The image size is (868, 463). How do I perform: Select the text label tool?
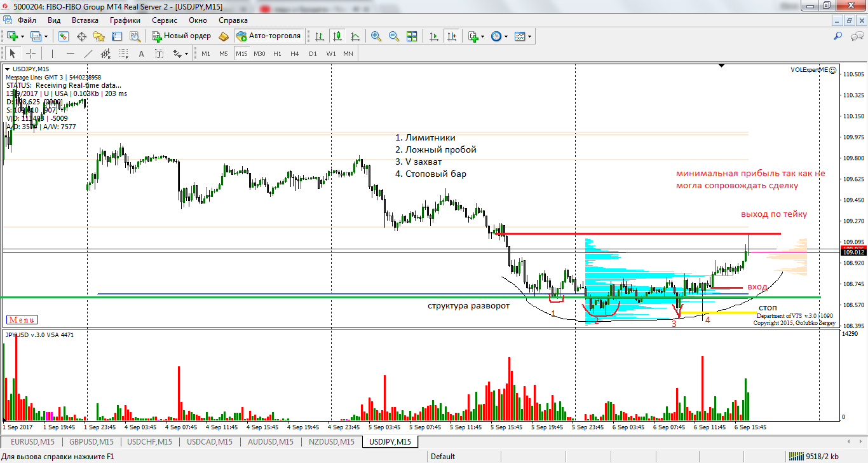coord(159,53)
